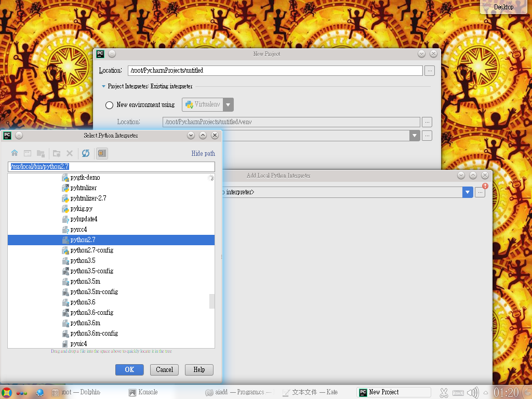Viewport: 532px width, 399px height.
Task: Switch to aiadd Programs window in taskbar
Action: tap(239, 392)
